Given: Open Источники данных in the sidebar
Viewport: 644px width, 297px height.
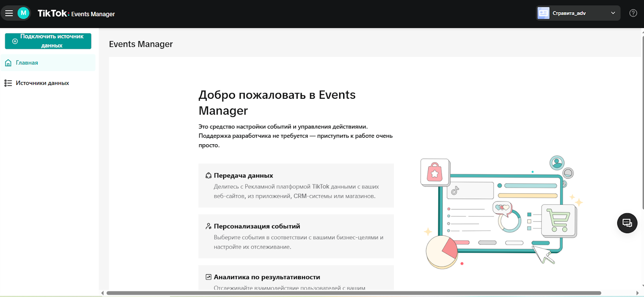Looking at the screenshot, I should tap(42, 83).
